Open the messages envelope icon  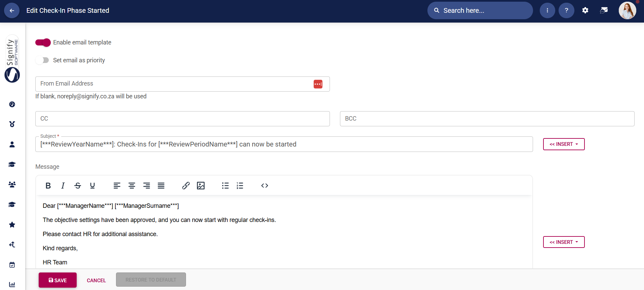pyautogui.click(x=604, y=10)
